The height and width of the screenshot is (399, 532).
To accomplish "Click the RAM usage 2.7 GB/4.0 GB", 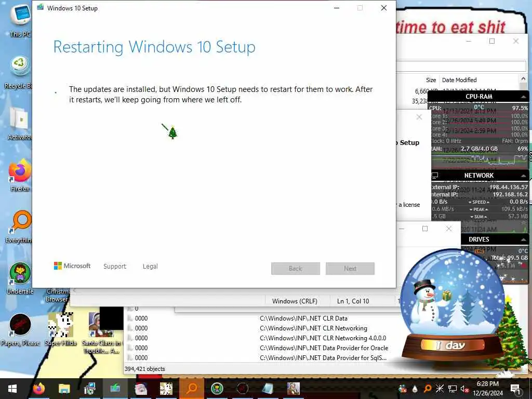I will (479, 149).
